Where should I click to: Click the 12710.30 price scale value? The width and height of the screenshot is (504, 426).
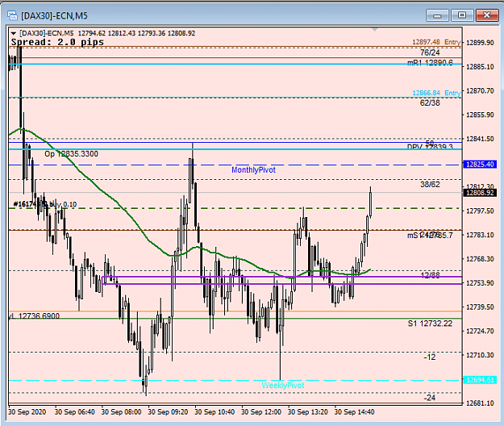pos(481,355)
